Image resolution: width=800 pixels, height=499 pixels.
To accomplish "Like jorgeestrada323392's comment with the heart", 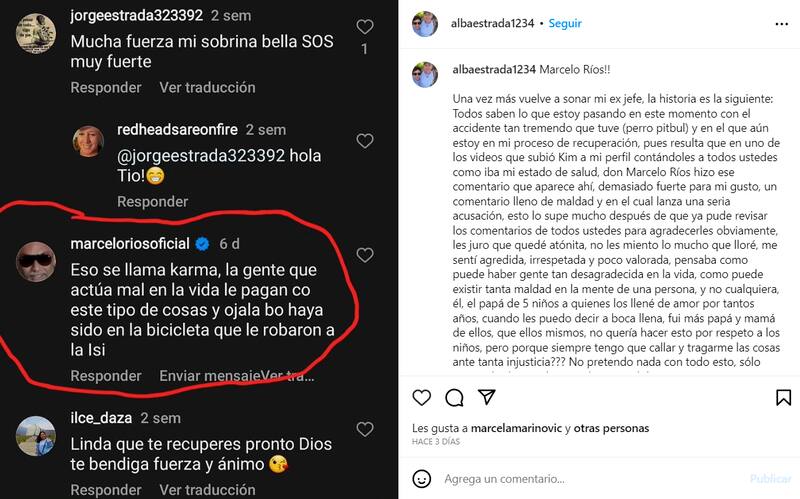I will [364, 27].
